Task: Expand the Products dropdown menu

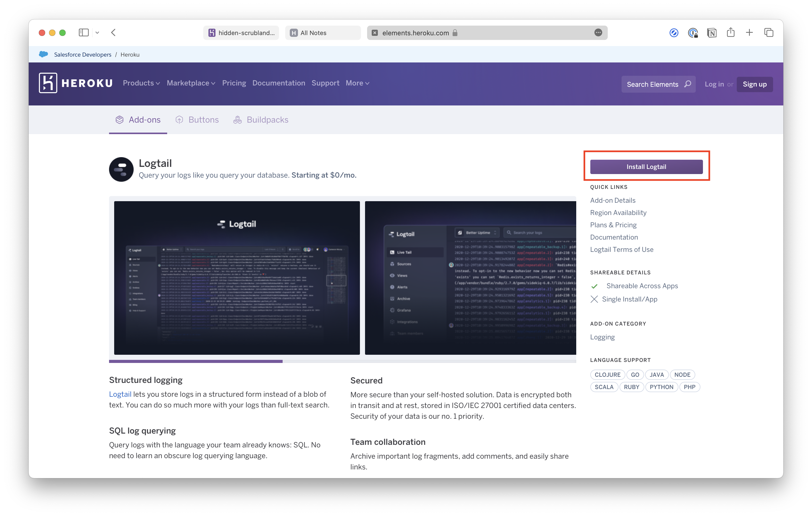Action: [141, 83]
